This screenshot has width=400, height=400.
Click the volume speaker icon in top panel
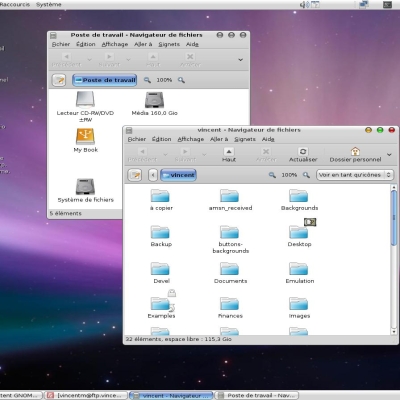pos(303,4)
